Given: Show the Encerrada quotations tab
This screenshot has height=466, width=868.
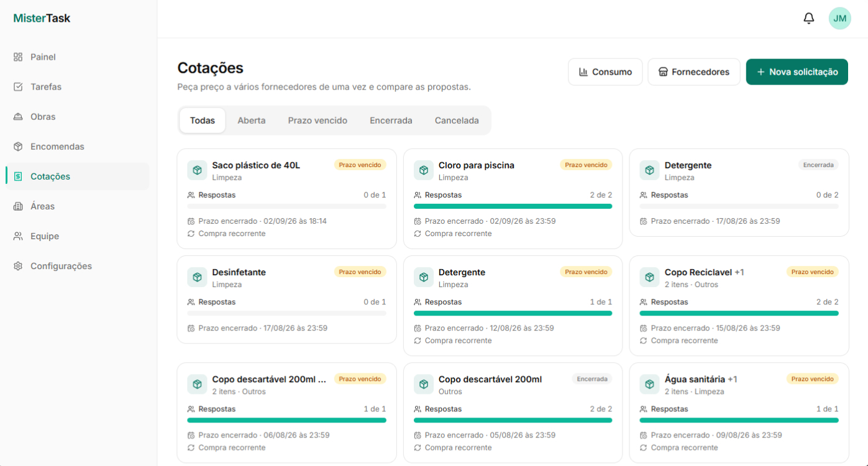Looking at the screenshot, I should 391,121.
